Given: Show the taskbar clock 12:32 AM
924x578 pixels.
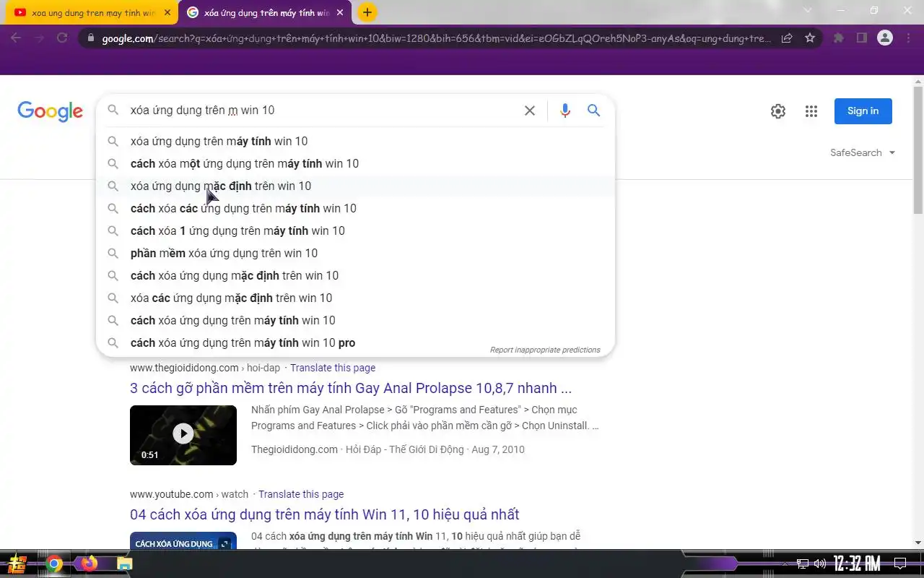Looking at the screenshot, I should (x=857, y=563).
